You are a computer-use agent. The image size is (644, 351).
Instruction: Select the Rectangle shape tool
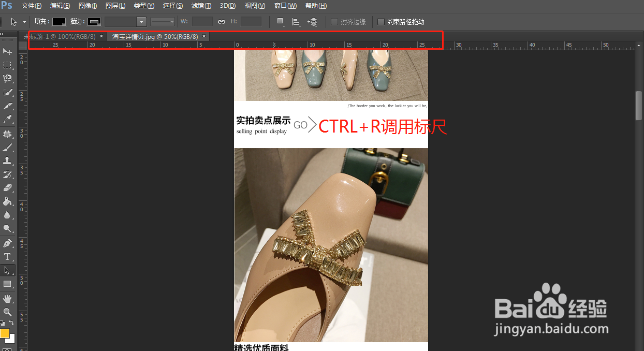tap(7, 284)
